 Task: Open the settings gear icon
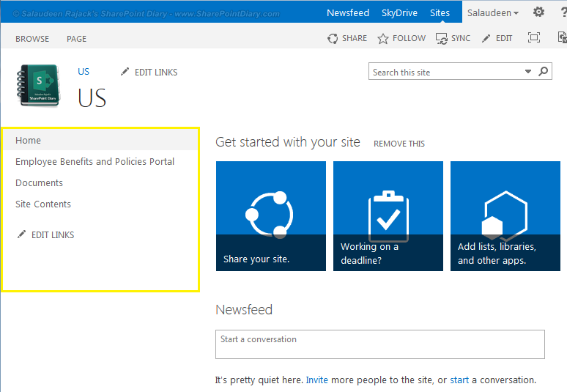538,12
